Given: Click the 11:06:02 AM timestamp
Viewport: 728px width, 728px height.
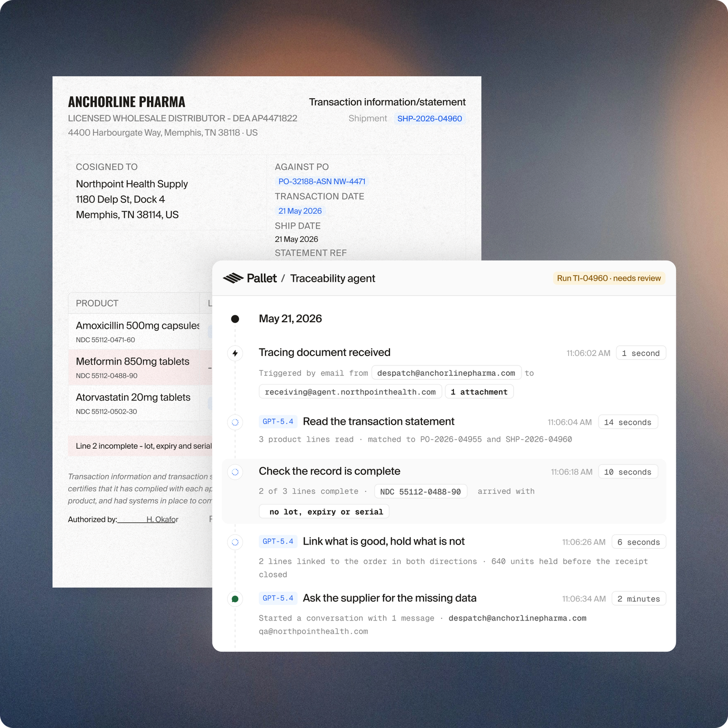Looking at the screenshot, I should (588, 353).
